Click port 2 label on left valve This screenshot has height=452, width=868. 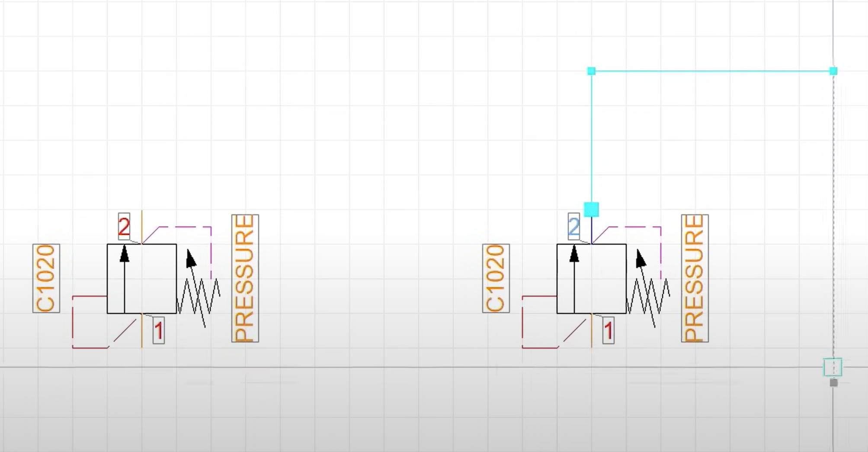point(124,226)
